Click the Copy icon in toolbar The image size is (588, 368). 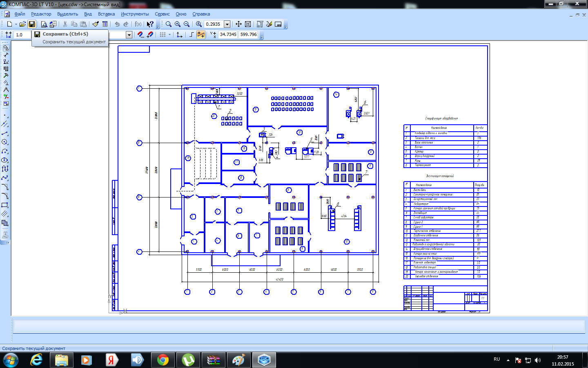[74, 24]
